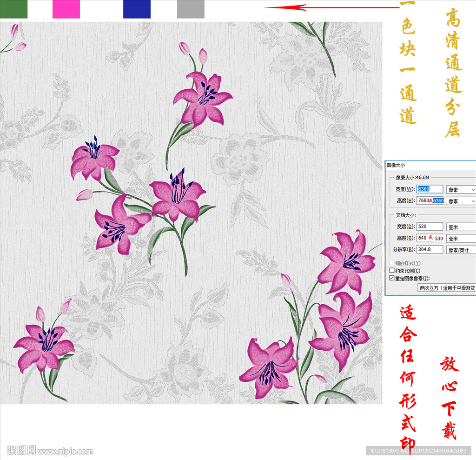
Task: Toggle the 缩放样式 checkbox
Action: 391,263
